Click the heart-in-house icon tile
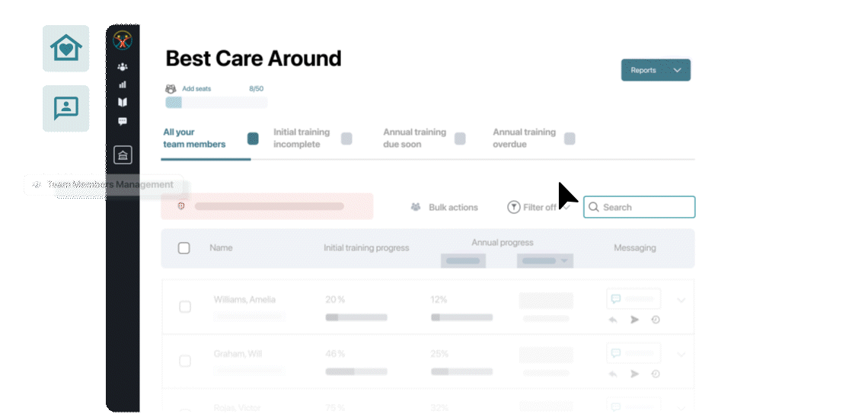 (65, 49)
